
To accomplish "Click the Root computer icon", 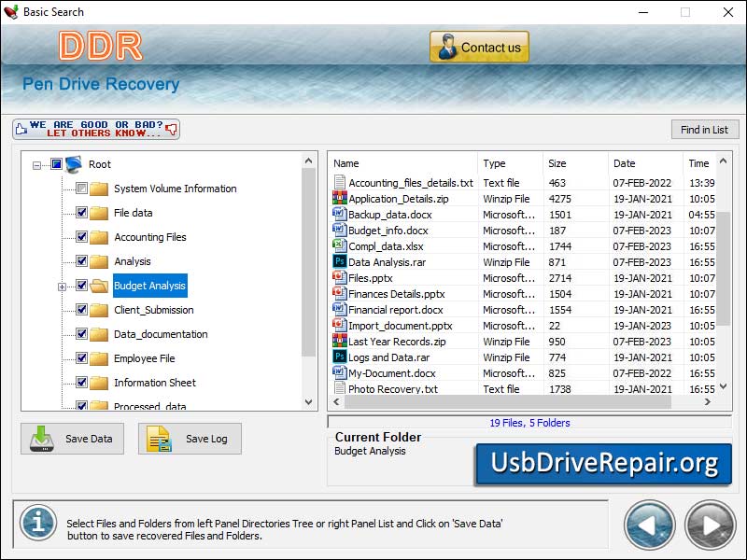I will [74, 164].
